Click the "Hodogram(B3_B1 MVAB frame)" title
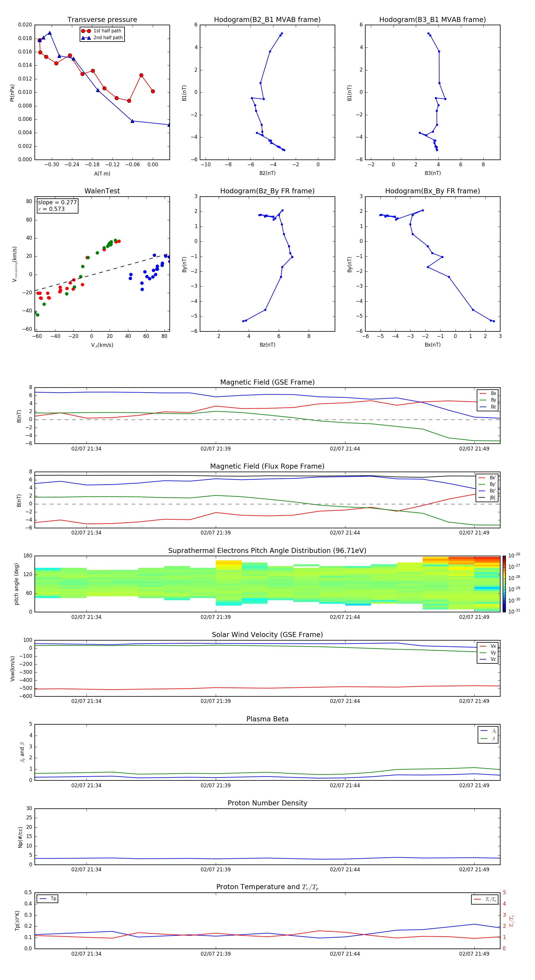This screenshot has width=535, height=980. [x=432, y=20]
